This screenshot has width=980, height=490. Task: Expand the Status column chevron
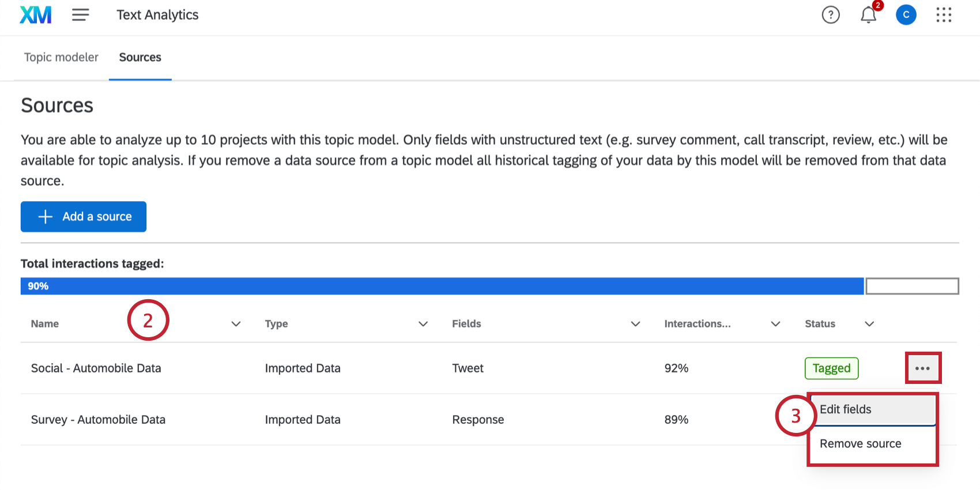[869, 324]
